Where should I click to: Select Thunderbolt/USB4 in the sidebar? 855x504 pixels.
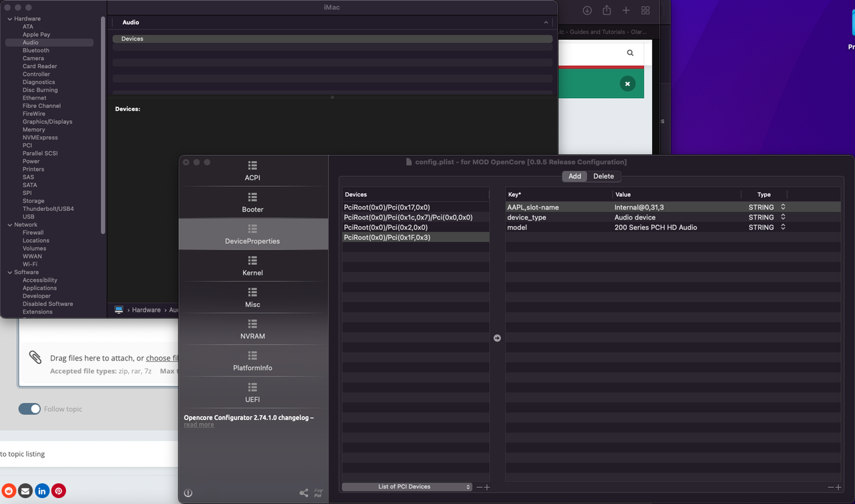48,209
